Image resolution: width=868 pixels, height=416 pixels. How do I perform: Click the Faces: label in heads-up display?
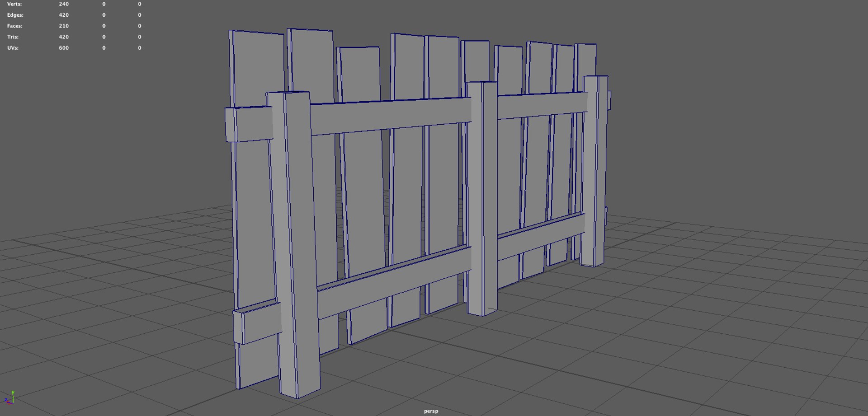coord(14,26)
